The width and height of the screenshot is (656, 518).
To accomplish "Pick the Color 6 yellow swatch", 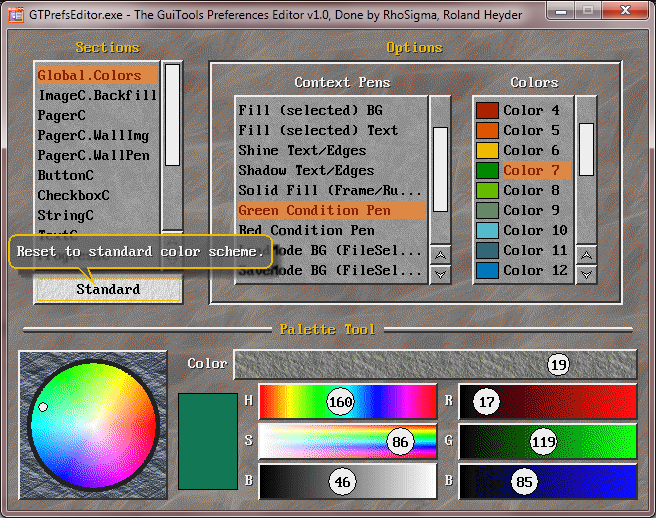I will pyautogui.click(x=487, y=150).
